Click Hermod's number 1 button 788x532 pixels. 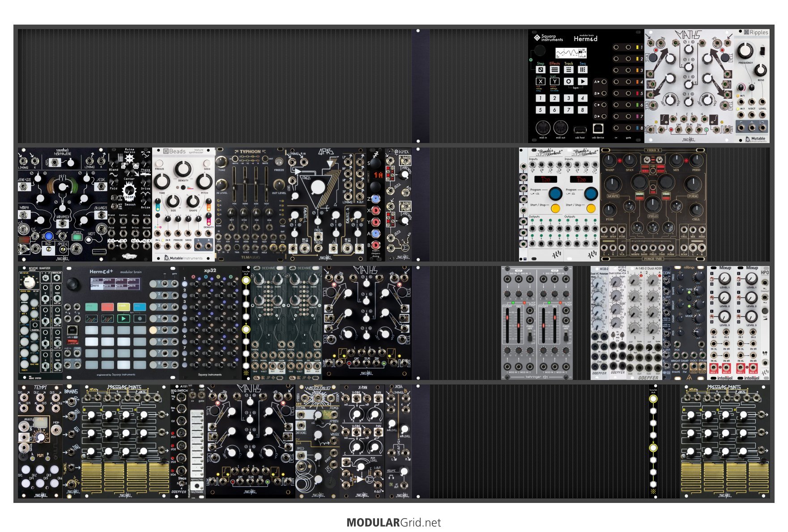[x=541, y=98]
